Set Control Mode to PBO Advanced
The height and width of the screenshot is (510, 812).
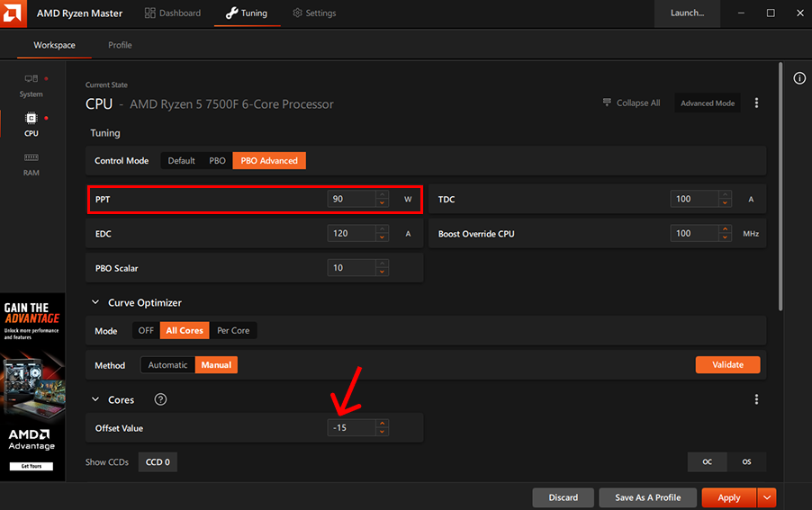269,161
